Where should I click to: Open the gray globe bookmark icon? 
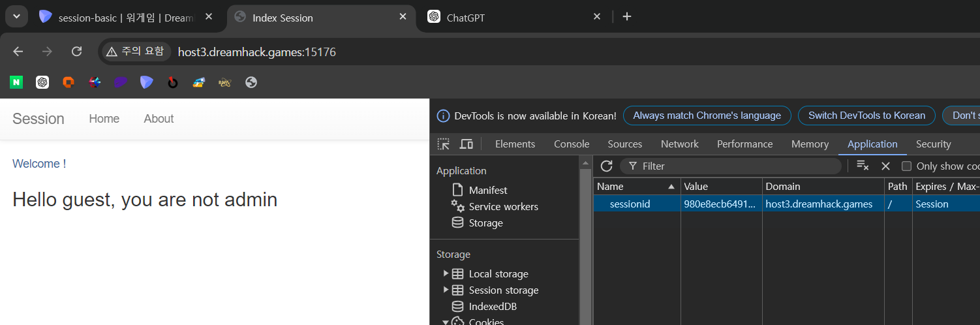pyautogui.click(x=251, y=82)
